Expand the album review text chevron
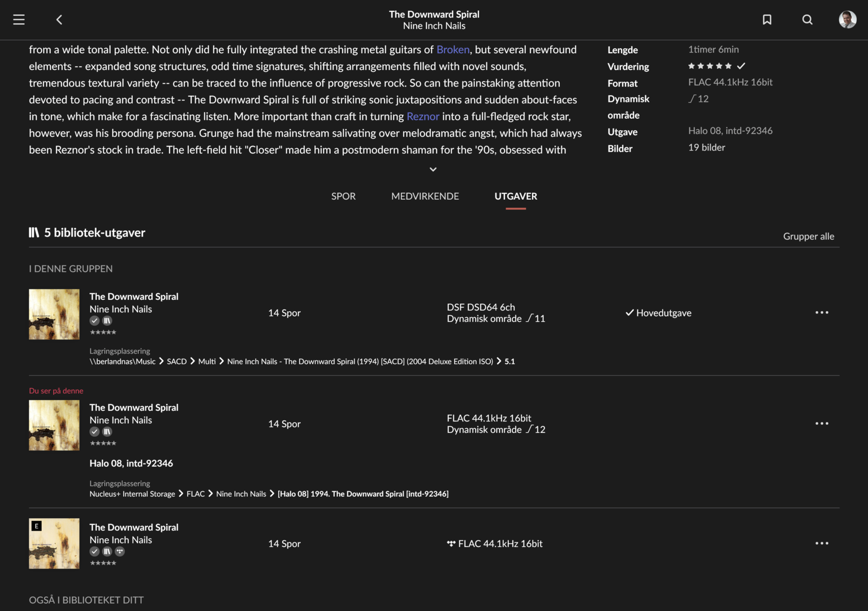The height and width of the screenshot is (611, 868). (x=433, y=169)
